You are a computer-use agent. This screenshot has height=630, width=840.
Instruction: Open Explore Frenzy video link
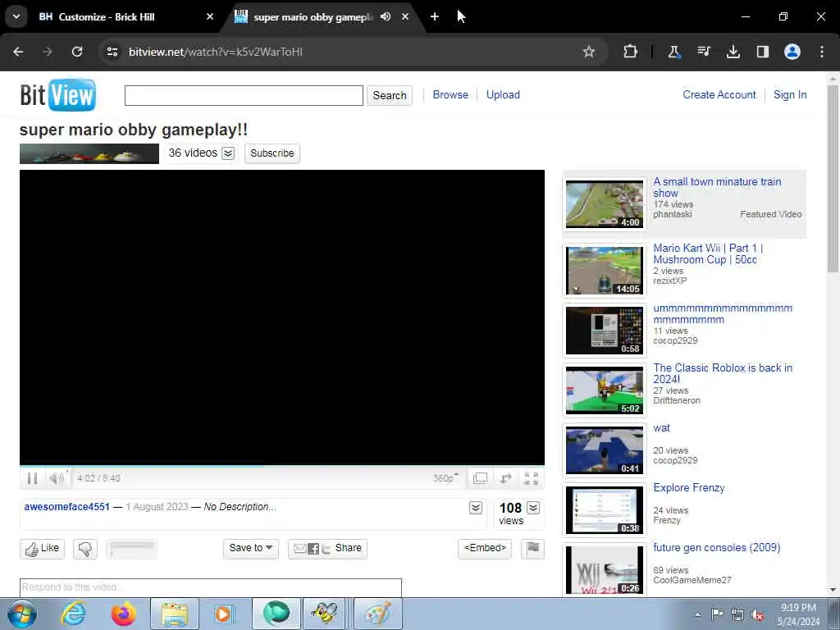click(x=689, y=488)
